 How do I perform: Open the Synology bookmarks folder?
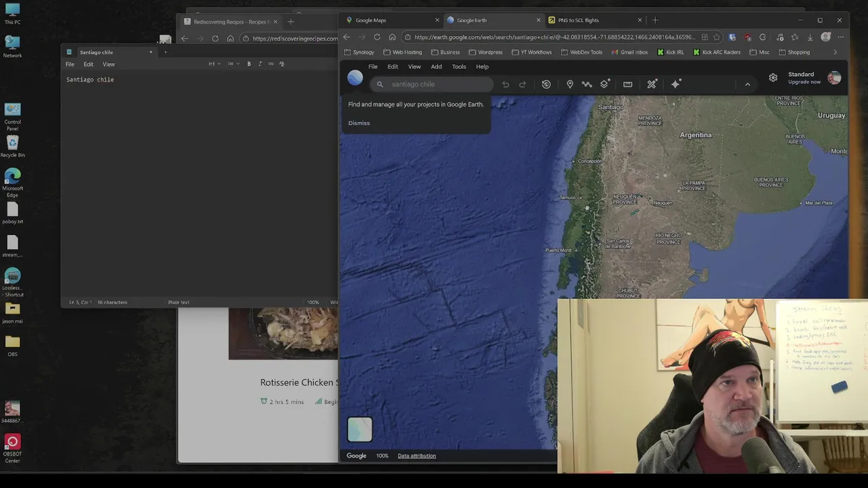pos(359,52)
